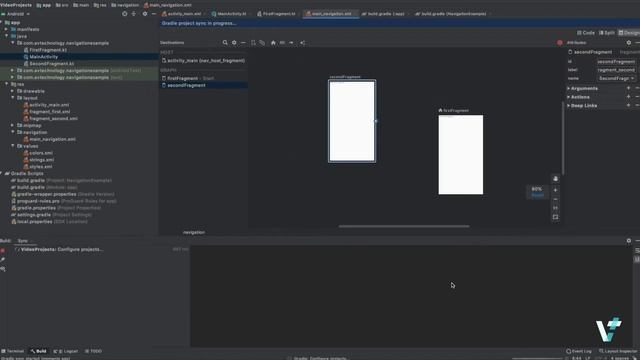
Task: Click the label input field
Action: pyautogui.click(x=616, y=70)
